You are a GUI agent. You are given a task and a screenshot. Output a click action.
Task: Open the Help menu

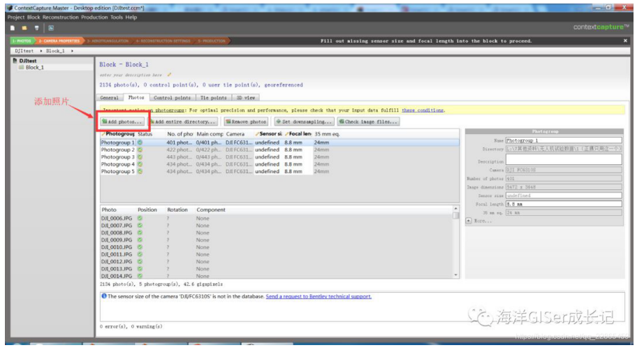point(131,17)
